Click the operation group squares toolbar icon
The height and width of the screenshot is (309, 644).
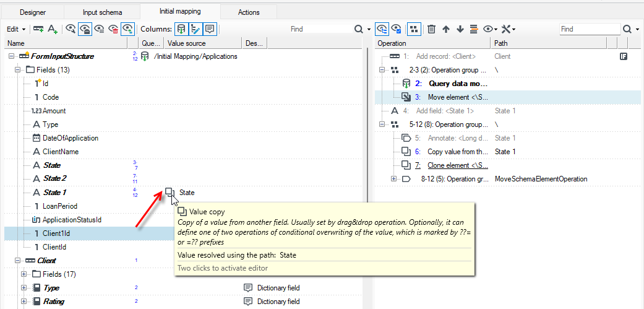pyautogui.click(x=414, y=29)
